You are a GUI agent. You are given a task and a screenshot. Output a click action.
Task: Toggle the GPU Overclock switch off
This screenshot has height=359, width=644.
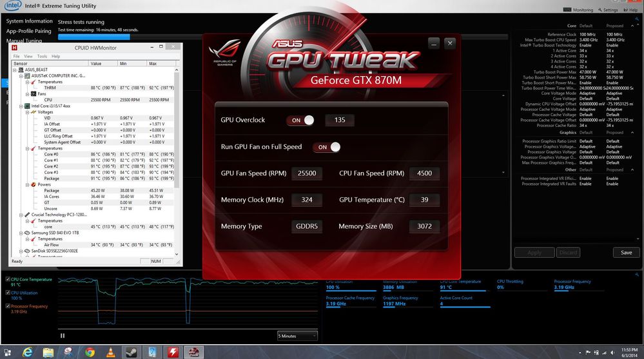(x=300, y=120)
